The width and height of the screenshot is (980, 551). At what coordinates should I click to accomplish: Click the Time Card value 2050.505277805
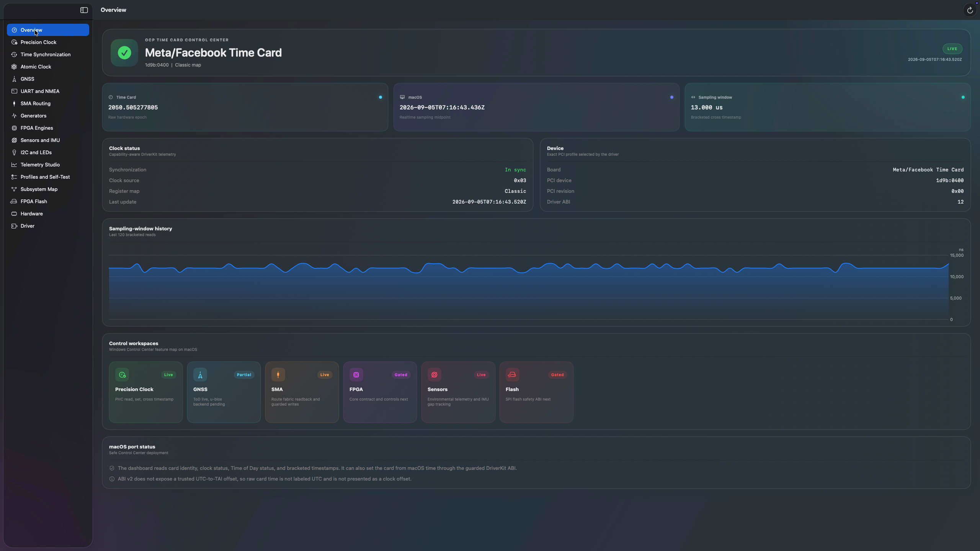click(x=133, y=108)
